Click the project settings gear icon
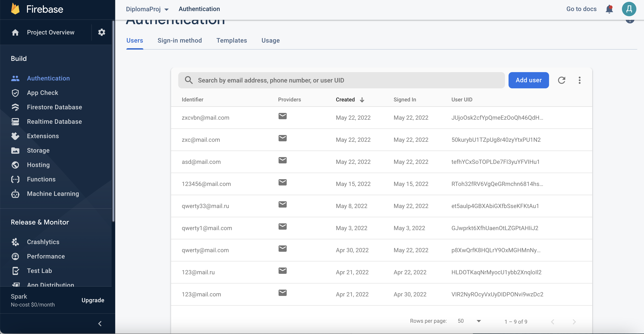This screenshot has width=644, height=334. 101,32
